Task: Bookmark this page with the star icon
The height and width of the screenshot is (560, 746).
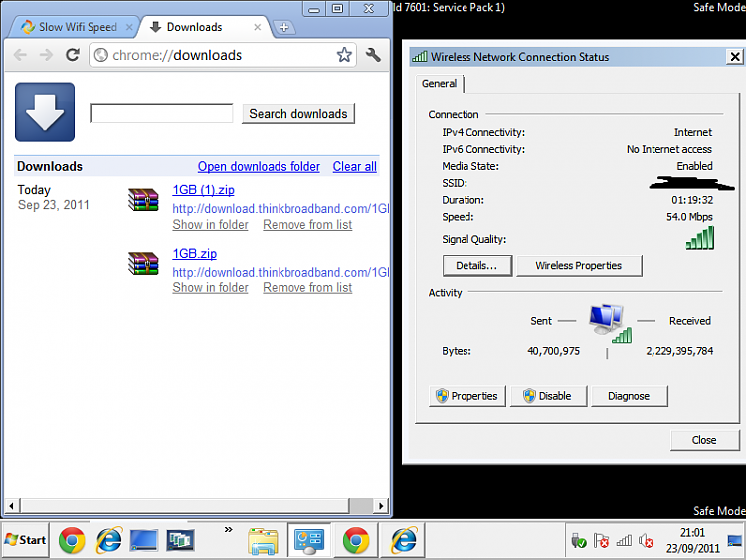Action: [344, 55]
